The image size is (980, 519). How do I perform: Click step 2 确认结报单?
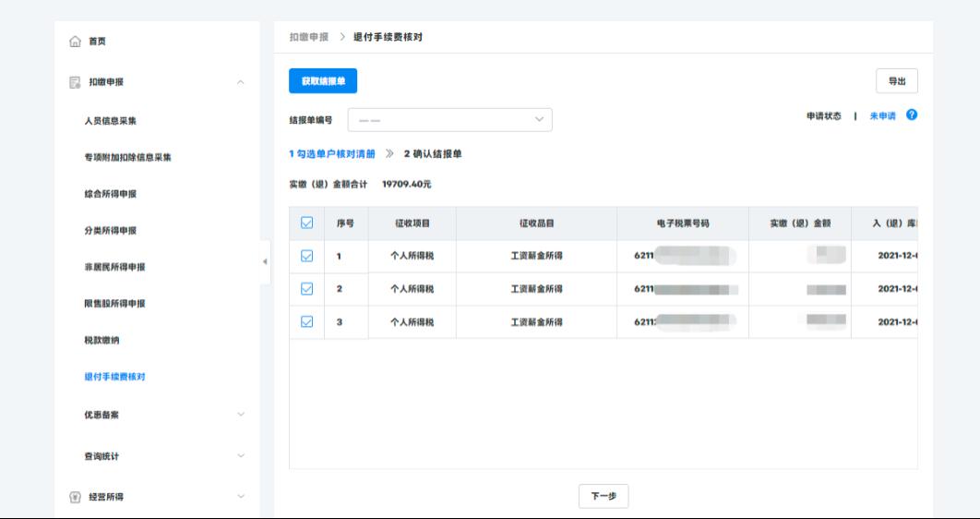[432, 153]
